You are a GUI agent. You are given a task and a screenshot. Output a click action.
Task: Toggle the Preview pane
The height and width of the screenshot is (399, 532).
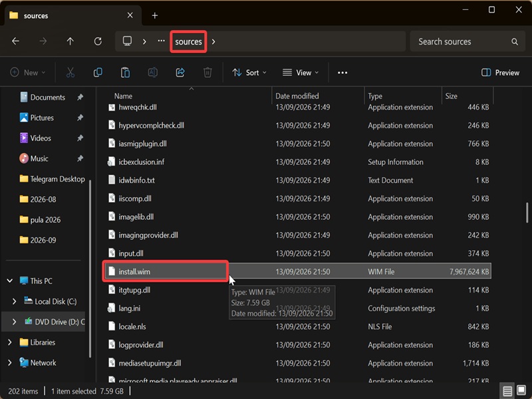click(501, 72)
